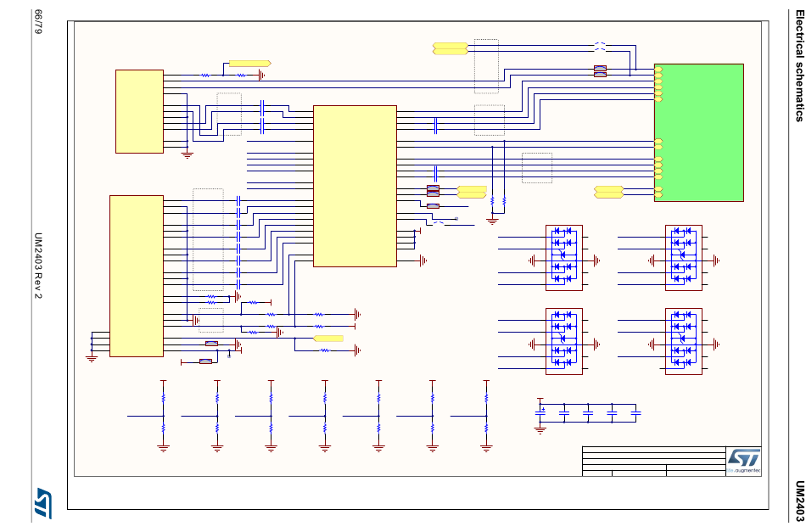Click the yellow net label above top-left block

click(249, 64)
